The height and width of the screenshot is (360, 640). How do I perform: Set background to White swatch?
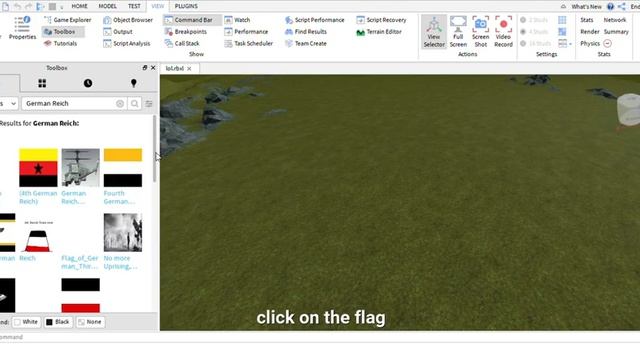tap(26, 322)
